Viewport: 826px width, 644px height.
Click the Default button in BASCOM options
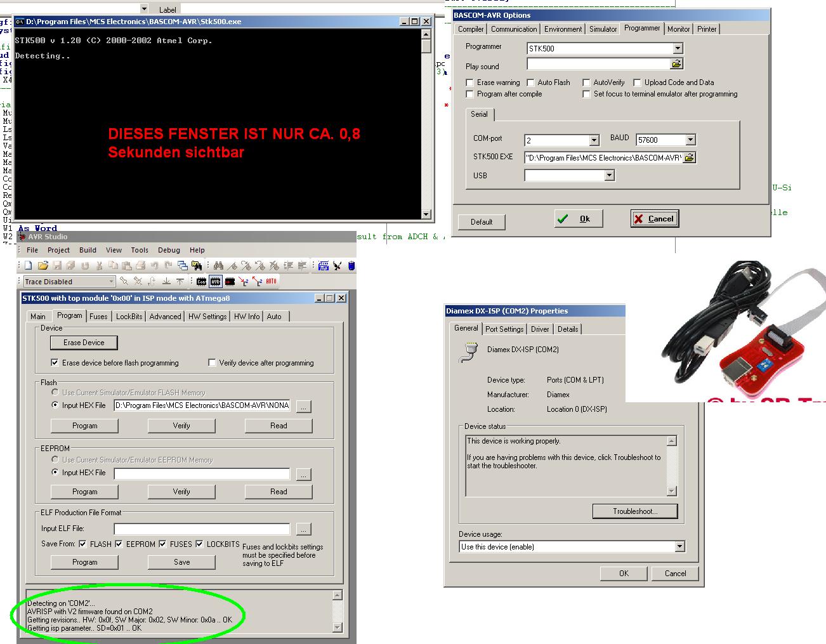point(482,222)
